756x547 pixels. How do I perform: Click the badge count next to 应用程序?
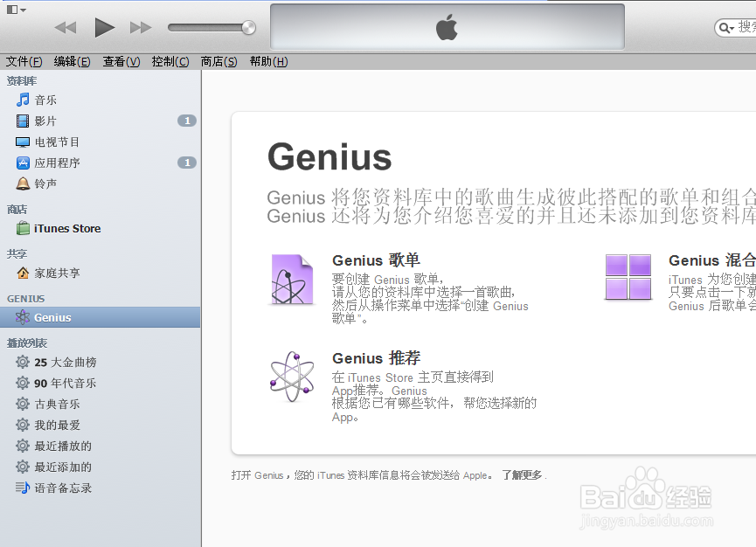click(187, 163)
